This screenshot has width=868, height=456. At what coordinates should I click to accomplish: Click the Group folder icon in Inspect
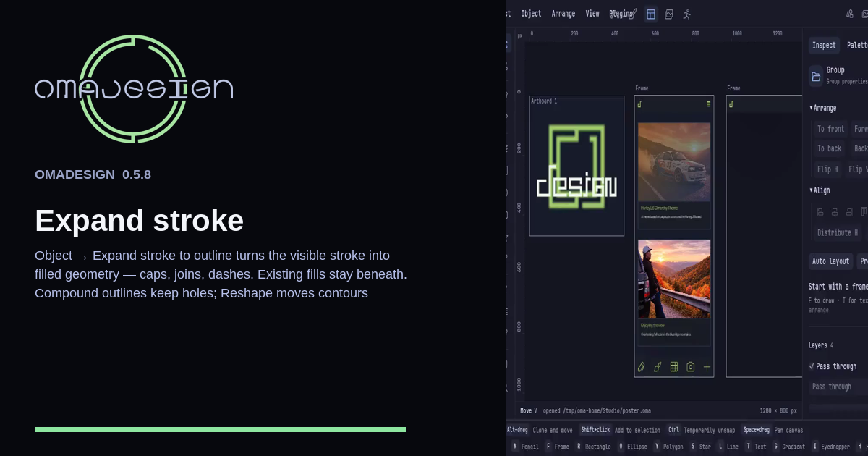coord(816,76)
